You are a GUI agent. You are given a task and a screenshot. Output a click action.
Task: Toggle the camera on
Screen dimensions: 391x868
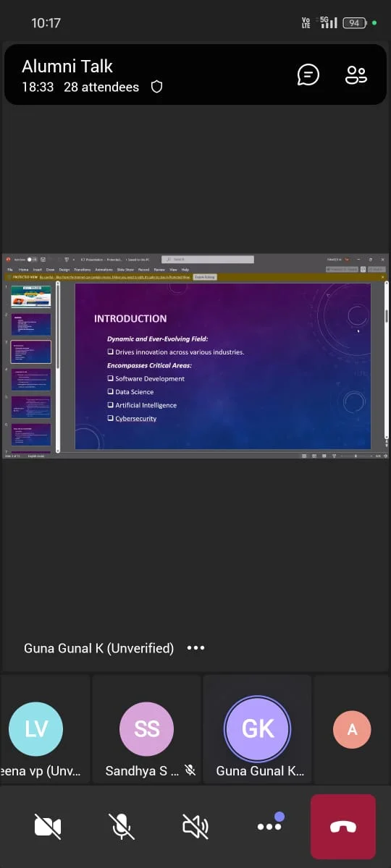tap(48, 827)
